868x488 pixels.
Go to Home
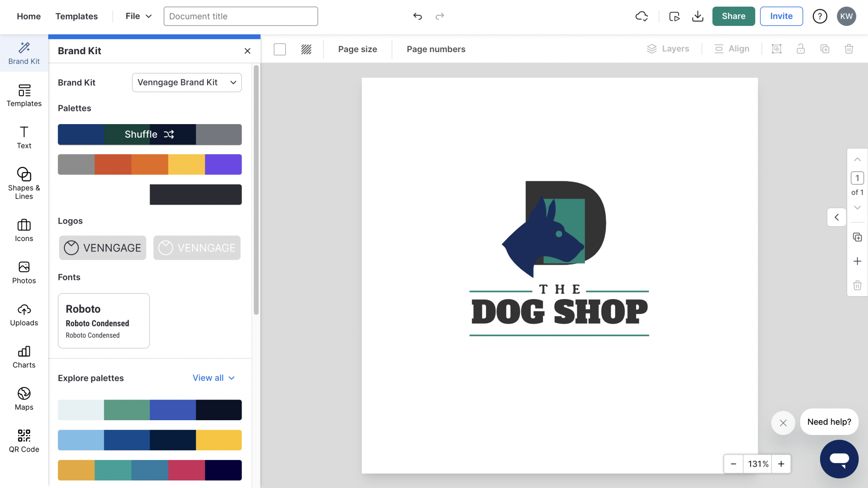(x=29, y=16)
